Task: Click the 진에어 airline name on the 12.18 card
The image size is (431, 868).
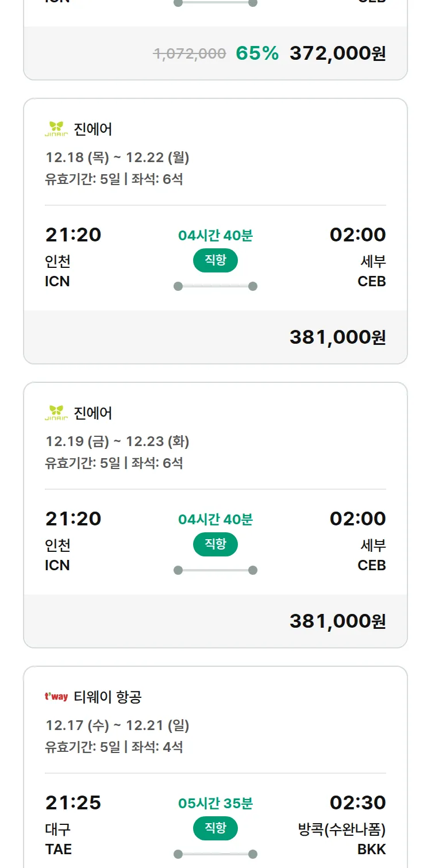Action: point(93,129)
